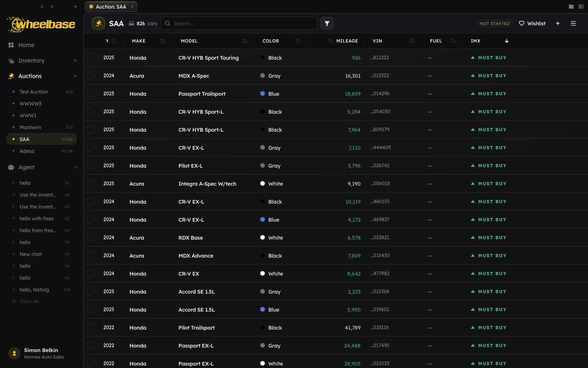588x368 pixels.
Task: Click the Home grid icon
Action: coord(11,45)
